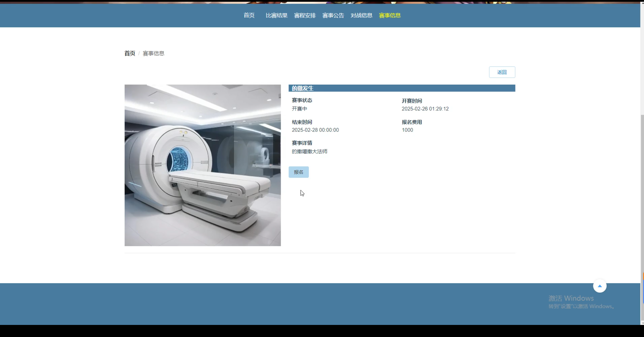
Task: Open 首页 in the top navigation
Action: tap(249, 15)
